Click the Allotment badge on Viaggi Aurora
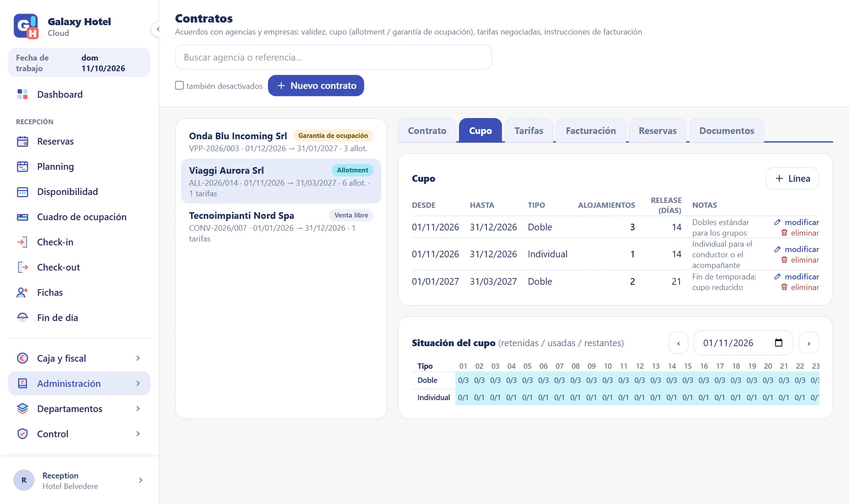 point(352,170)
